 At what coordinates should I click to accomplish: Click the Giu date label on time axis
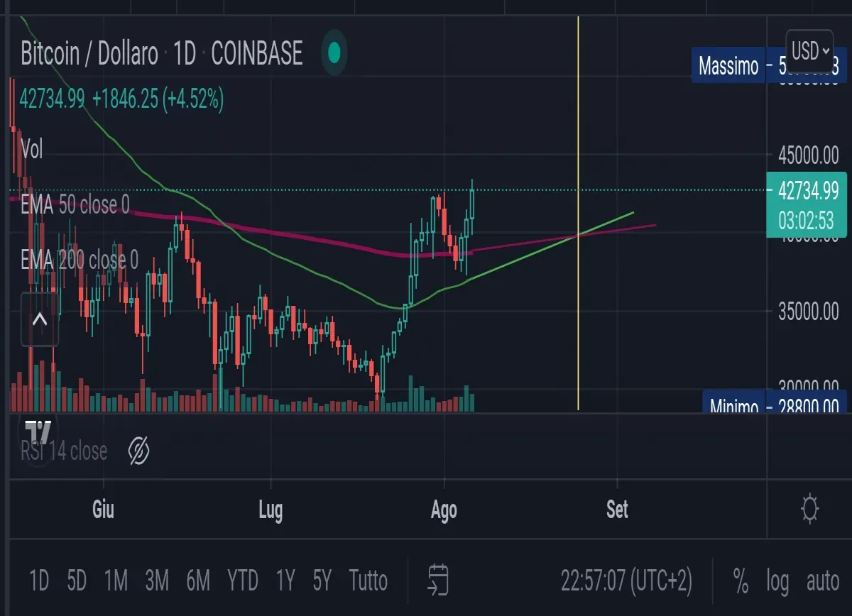104,510
